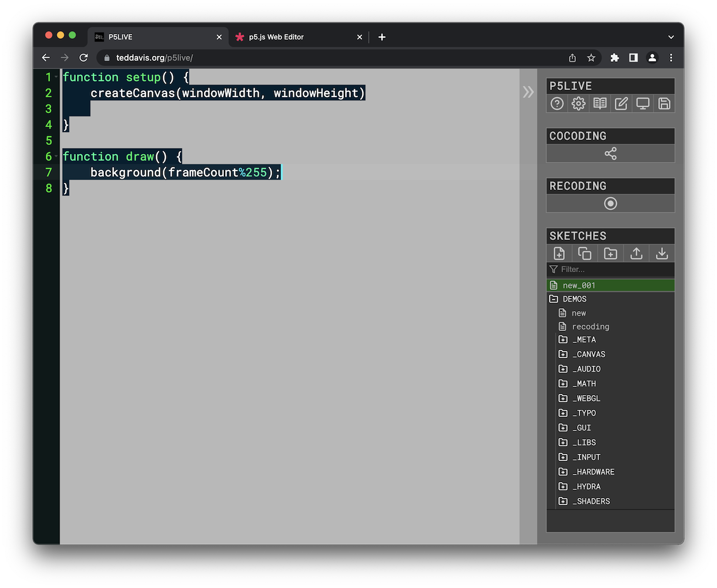This screenshot has height=588, width=717.
Task: Click on 'background' in line 7
Action: pyautogui.click(x=126, y=172)
